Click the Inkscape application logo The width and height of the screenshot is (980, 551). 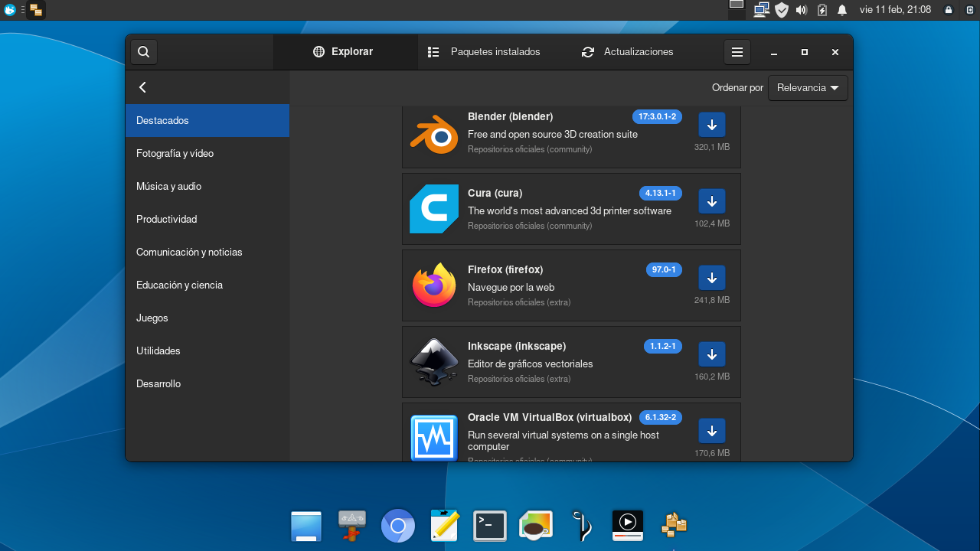(434, 362)
